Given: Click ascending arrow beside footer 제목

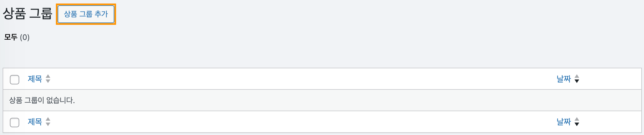Looking at the screenshot, I should pos(48,119).
